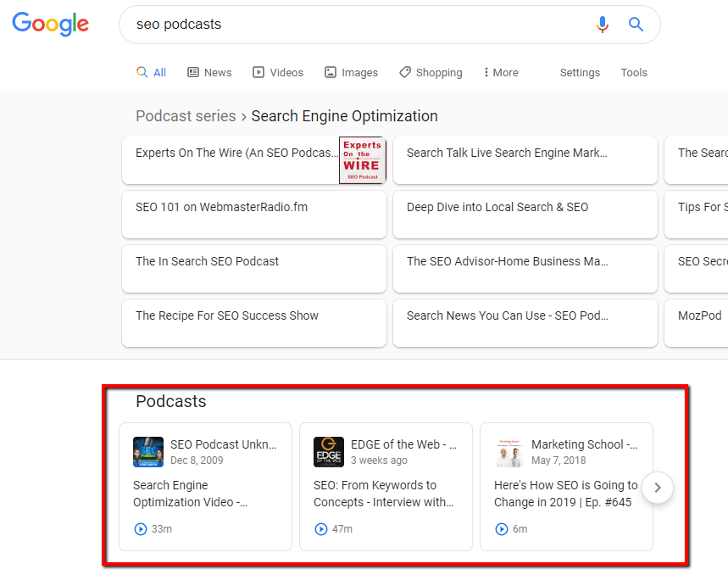The height and width of the screenshot is (575, 728).
Task: Click the Images picture icon
Action: (331, 72)
